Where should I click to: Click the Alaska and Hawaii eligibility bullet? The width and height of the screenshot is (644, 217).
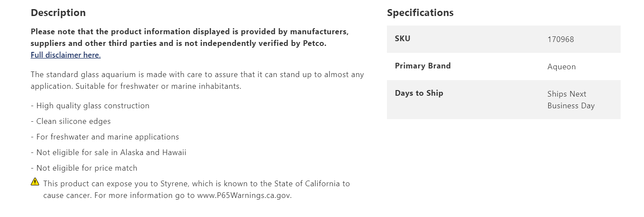pyautogui.click(x=108, y=152)
